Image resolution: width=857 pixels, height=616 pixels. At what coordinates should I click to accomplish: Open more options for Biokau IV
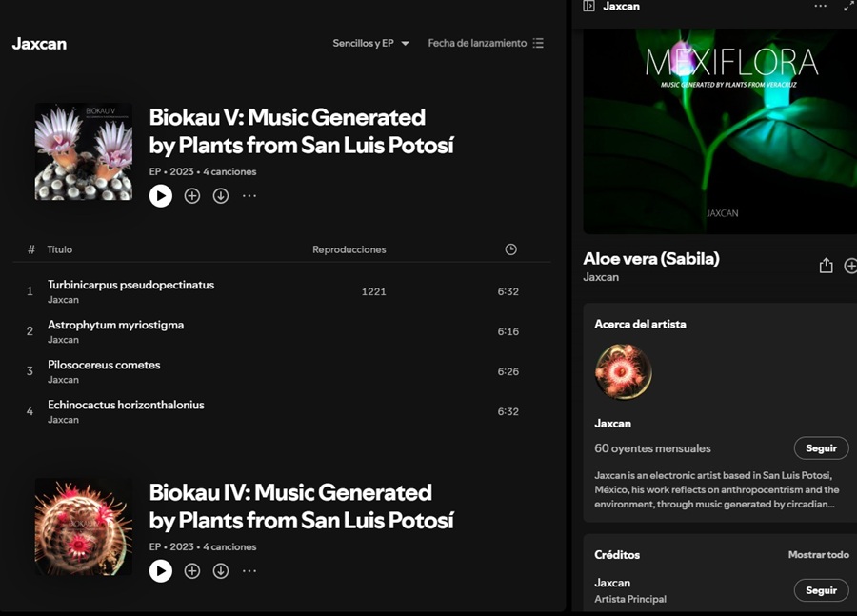tap(249, 571)
